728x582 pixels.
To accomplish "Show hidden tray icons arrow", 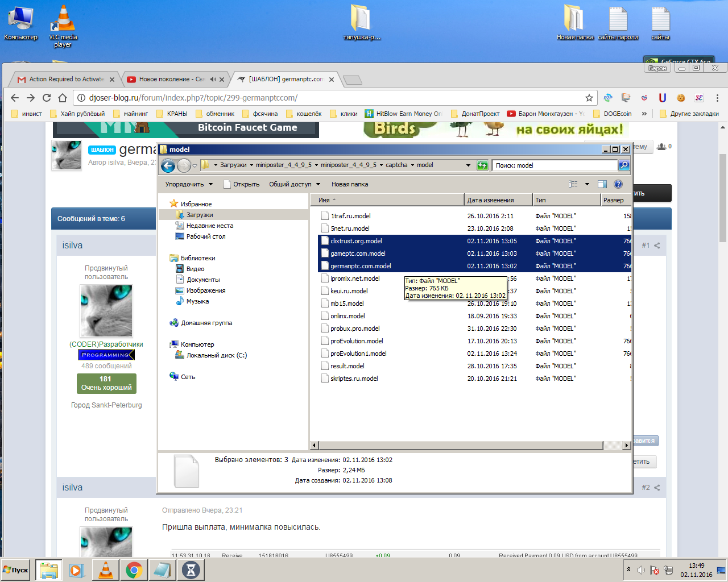I will tap(628, 569).
